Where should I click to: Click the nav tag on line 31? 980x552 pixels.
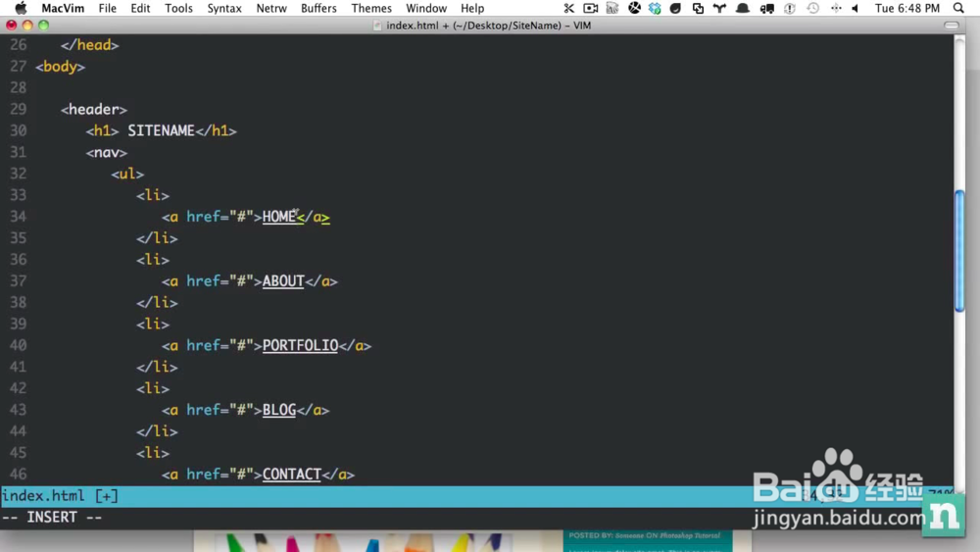point(106,152)
